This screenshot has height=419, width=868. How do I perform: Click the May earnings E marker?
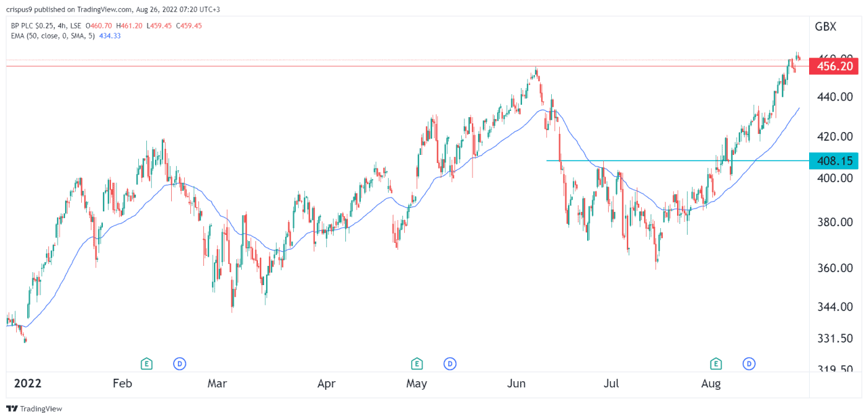[x=417, y=364]
